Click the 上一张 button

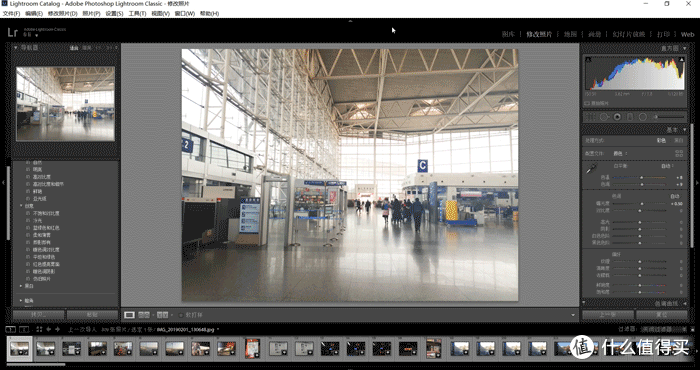[608, 315]
